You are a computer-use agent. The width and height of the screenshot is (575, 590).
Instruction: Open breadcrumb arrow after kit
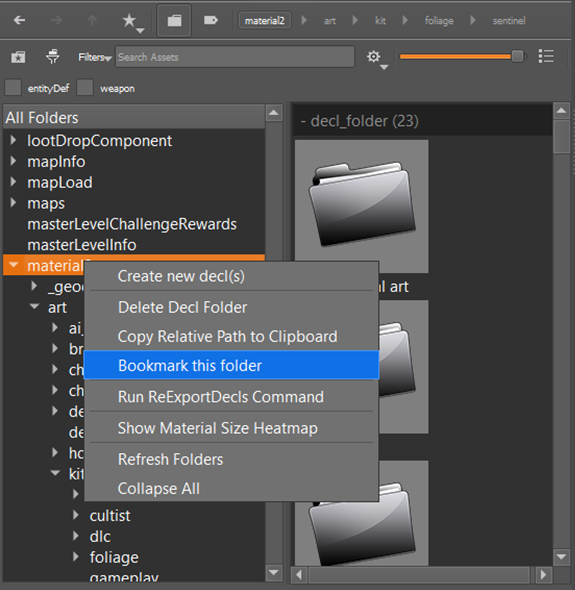pos(405,20)
